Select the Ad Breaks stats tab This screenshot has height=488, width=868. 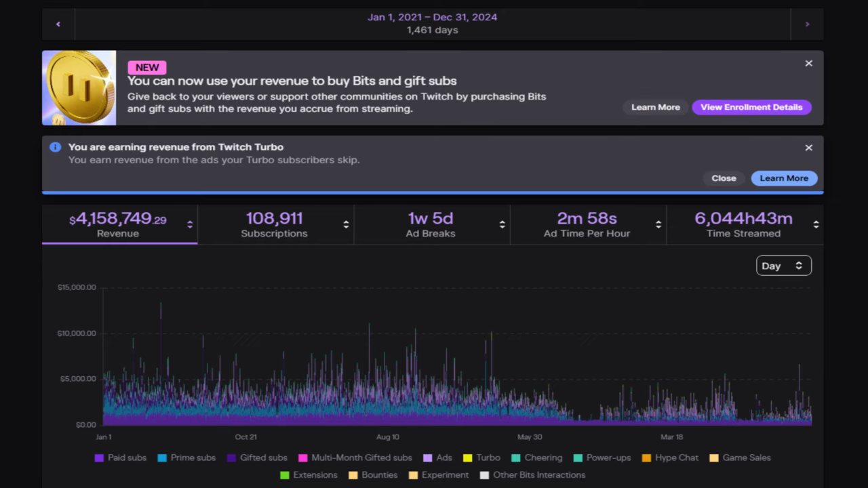431,224
